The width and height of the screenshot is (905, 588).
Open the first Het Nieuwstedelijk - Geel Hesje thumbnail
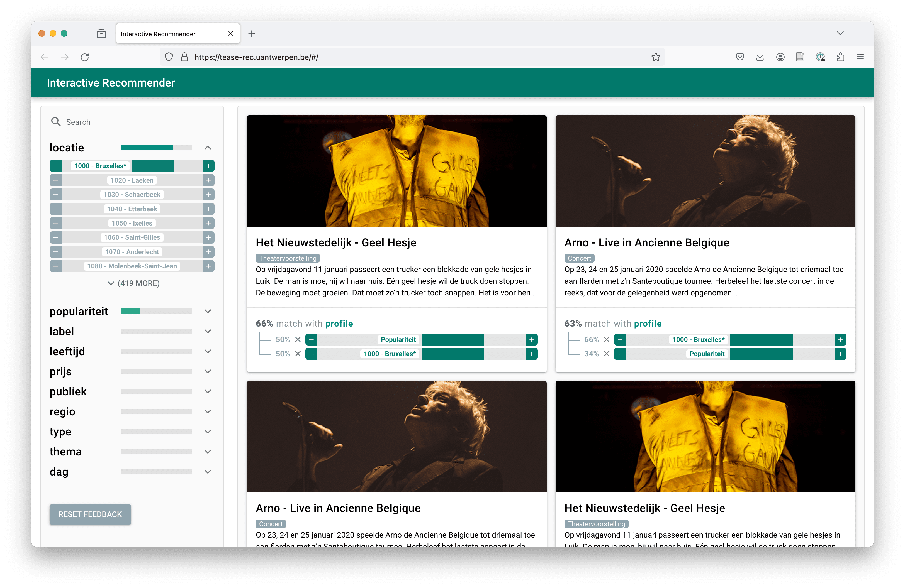coord(396,171)
